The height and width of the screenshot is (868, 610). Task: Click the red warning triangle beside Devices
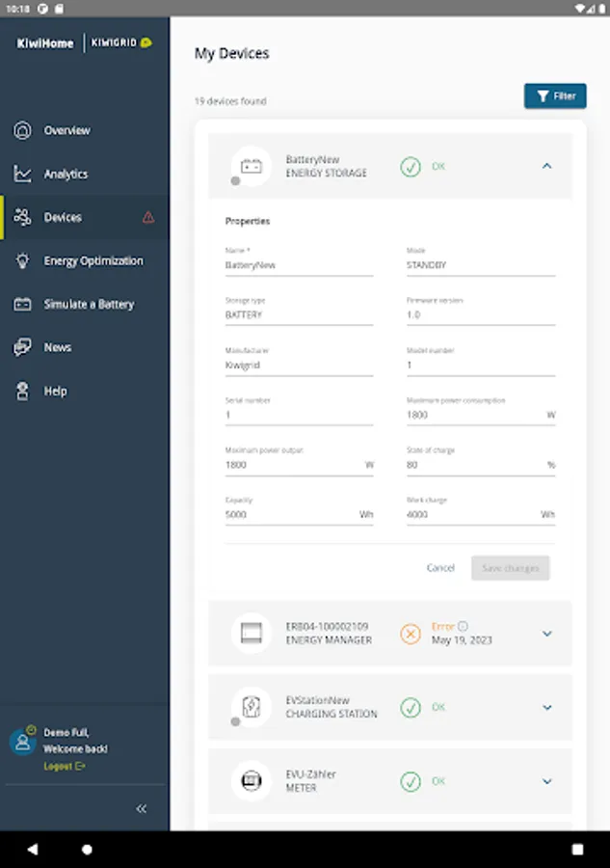point(148,217)
